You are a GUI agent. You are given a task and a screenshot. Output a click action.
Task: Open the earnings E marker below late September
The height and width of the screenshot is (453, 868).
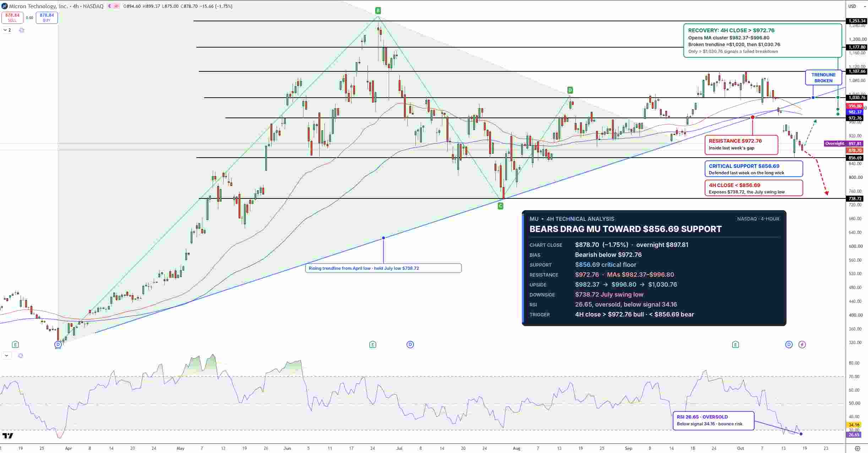tap(735, 344)
